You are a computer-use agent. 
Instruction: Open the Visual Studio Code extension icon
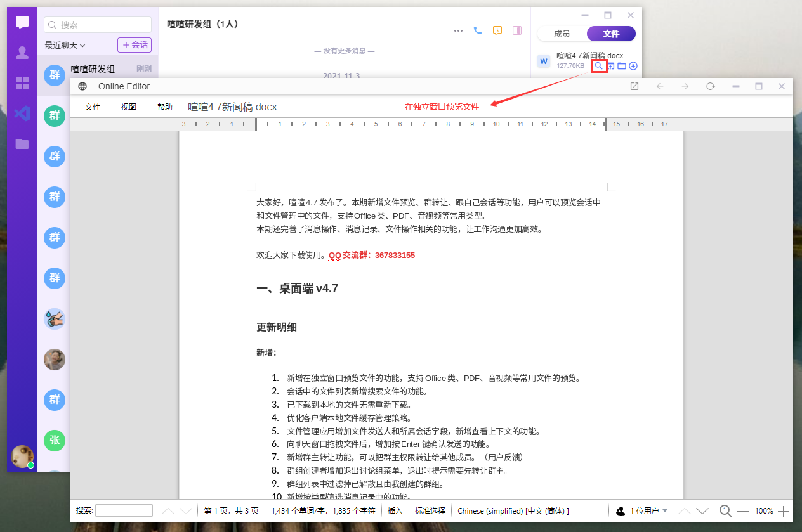tap(22, 114)
